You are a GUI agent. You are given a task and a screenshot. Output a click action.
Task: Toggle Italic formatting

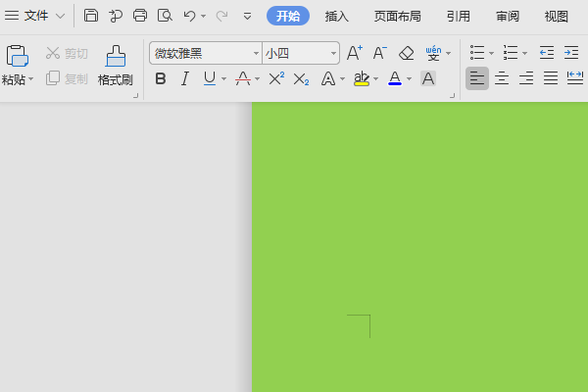184,78
